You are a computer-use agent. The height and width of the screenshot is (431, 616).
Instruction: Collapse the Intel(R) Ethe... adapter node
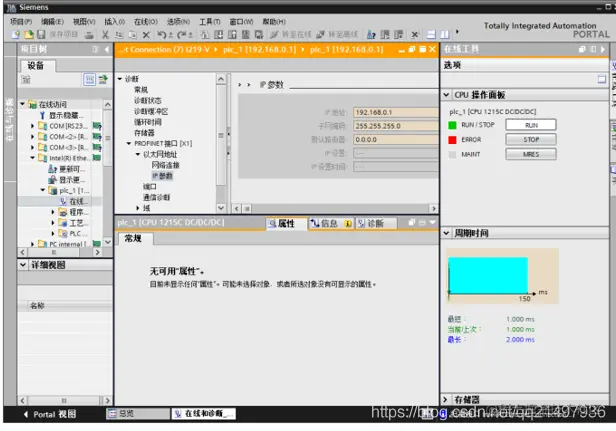click(x=33, y=158)
